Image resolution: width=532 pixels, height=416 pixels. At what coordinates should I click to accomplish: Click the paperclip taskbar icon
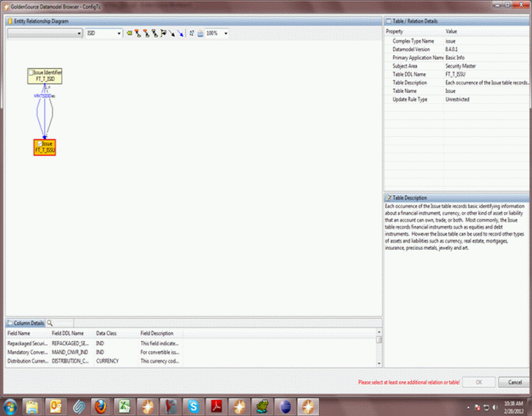(78, 407)
